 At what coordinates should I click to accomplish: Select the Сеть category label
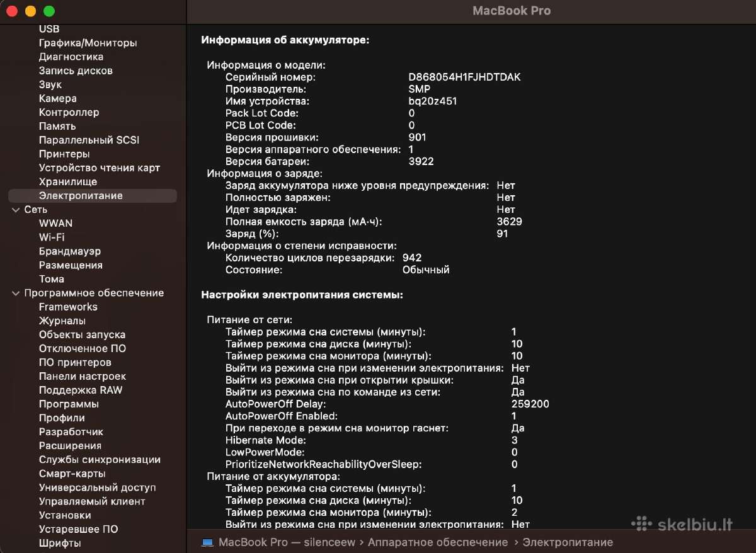(36, 210)
